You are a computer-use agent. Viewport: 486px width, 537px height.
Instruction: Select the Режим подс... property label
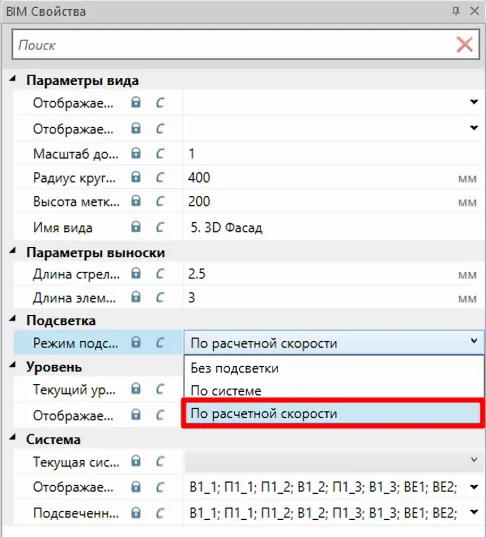point(76,343)
